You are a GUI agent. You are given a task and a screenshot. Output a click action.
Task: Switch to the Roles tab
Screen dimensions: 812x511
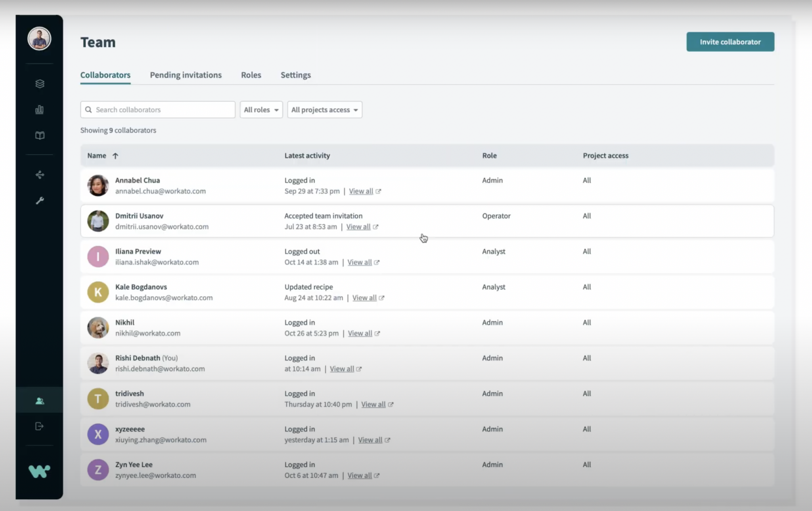tap(251, 75)
